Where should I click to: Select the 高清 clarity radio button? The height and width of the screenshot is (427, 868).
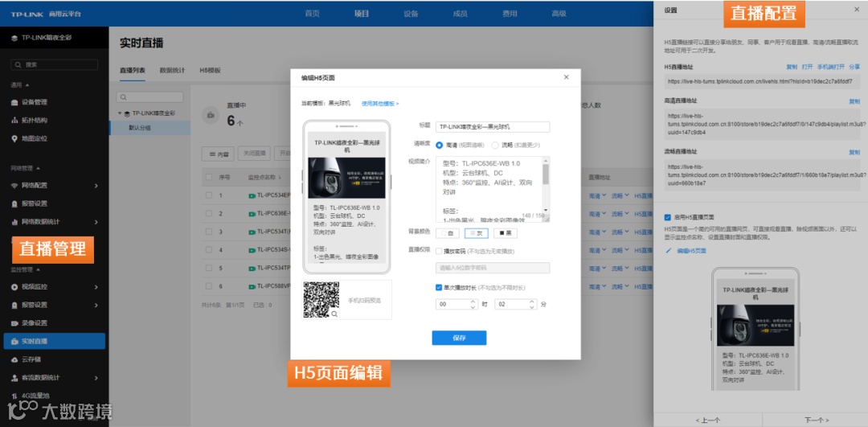click(440, 145)
